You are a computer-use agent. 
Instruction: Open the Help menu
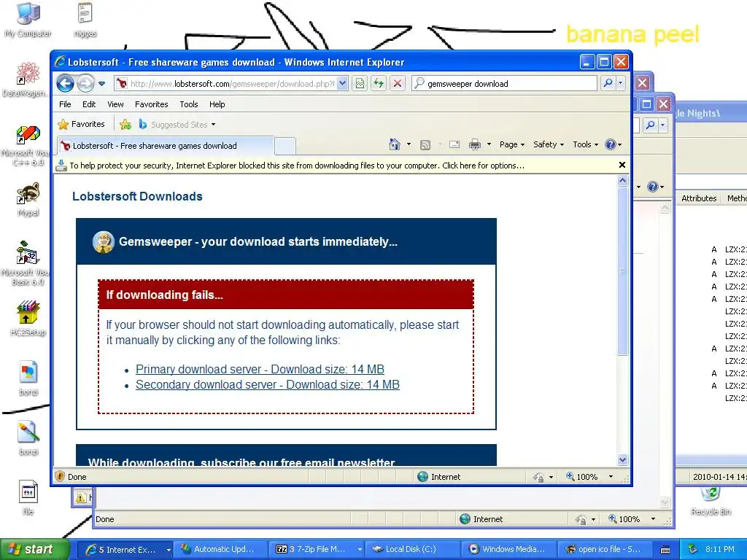click(x=217, y=104)
